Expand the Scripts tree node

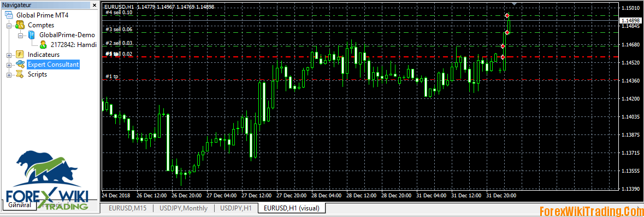[9, 74]
